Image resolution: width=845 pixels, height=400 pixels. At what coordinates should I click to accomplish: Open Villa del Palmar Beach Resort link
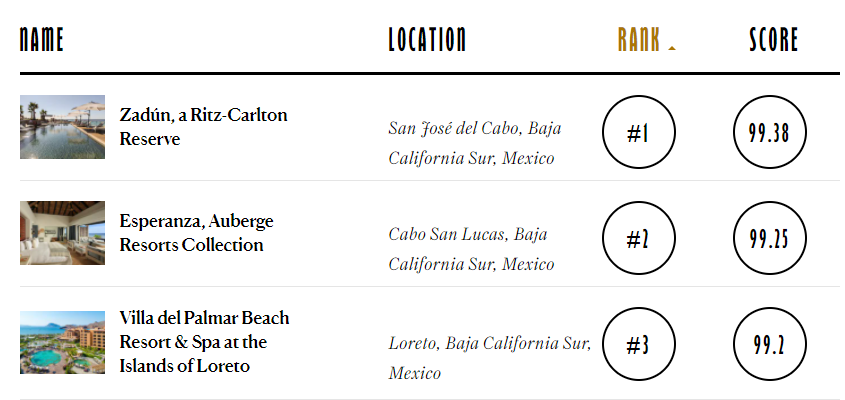(x=204, y=342)
